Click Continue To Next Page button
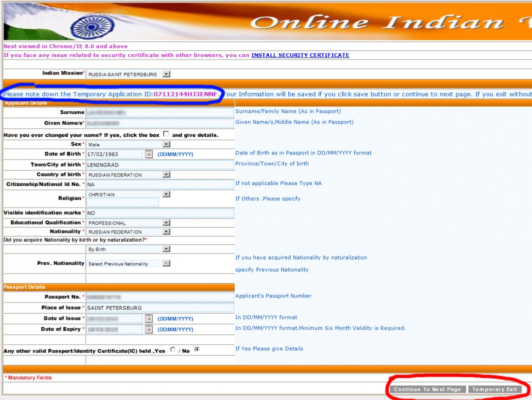 427,389
